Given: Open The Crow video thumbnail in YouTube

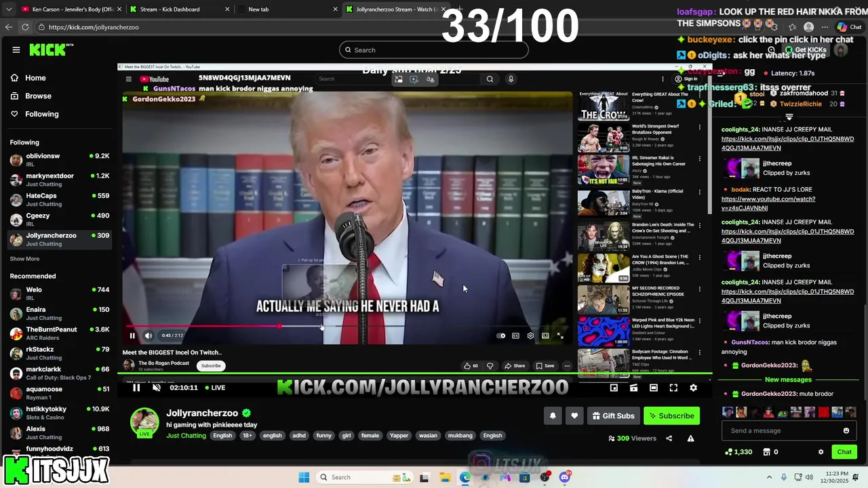Looking at the screenshot, I should (603, 106).
